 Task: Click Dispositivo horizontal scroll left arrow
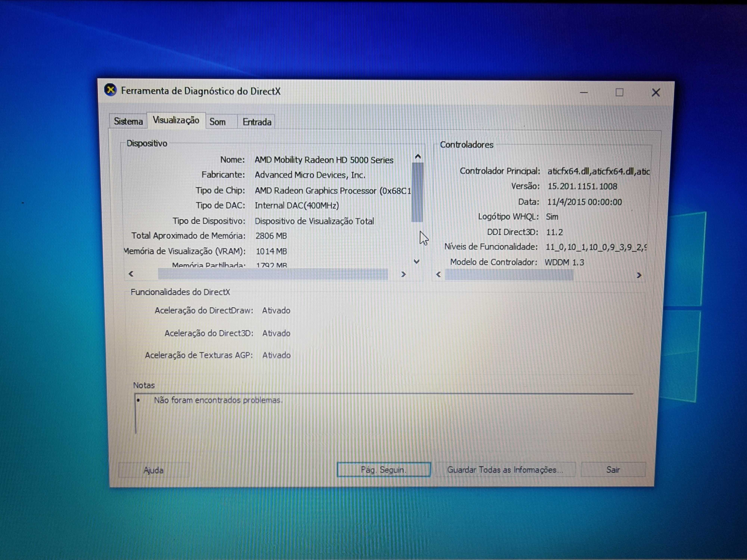click(131, 274)
